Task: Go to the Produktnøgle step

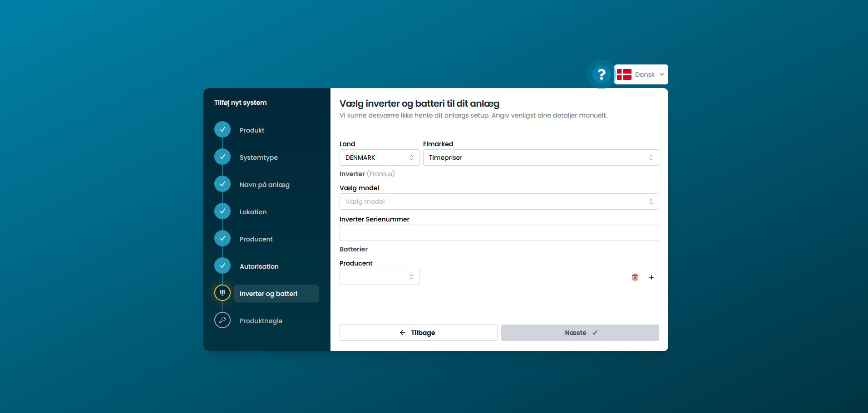Action: tap(261, 321)
